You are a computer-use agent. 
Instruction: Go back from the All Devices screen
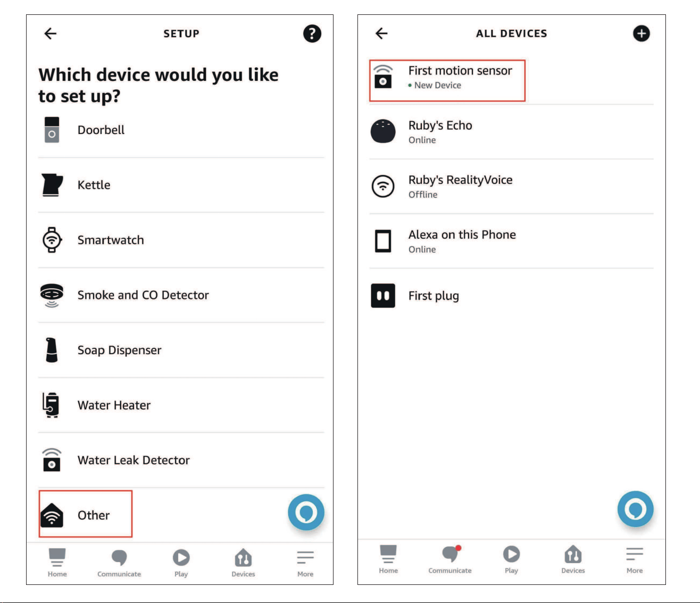pyautogui.click(x=381, y=33)
